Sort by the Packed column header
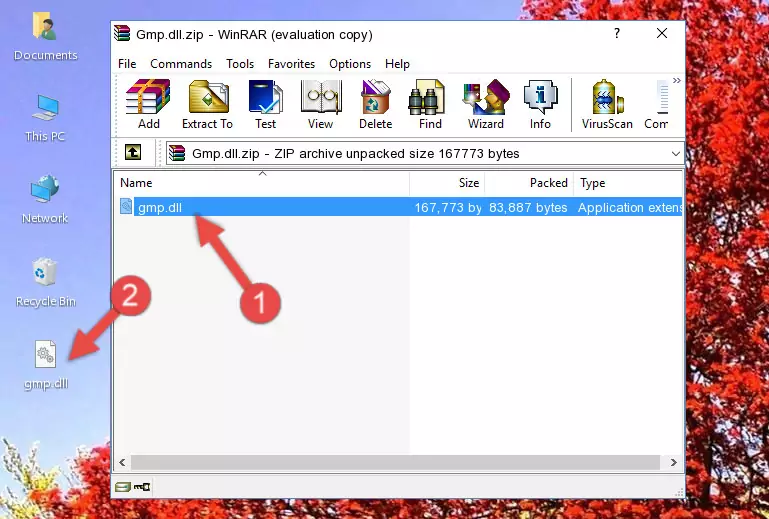This screenshot has height=519, width=769. click(x=529, y=183)
